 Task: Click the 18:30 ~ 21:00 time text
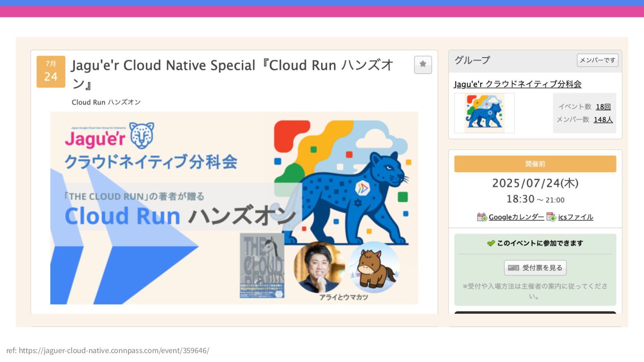click(535, 199)
